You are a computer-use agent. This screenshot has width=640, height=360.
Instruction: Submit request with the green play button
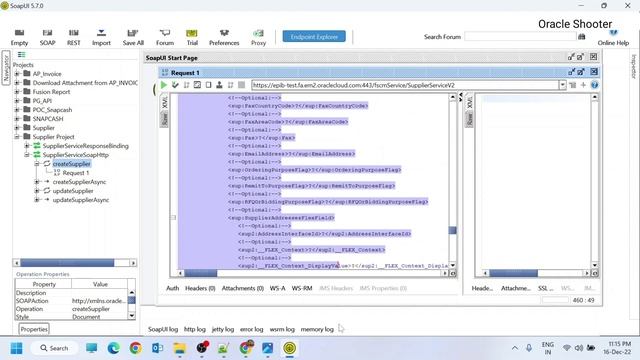164,85
